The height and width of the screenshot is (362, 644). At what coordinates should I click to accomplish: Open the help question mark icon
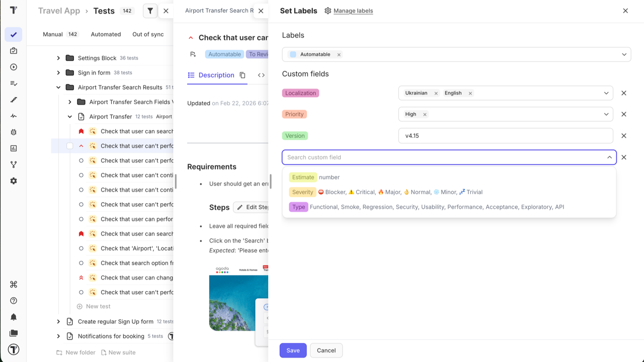tap(14, 301)
